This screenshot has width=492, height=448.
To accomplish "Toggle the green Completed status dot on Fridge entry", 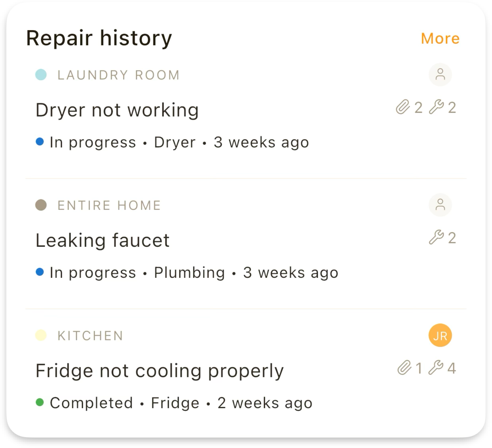I will point(40,403).
